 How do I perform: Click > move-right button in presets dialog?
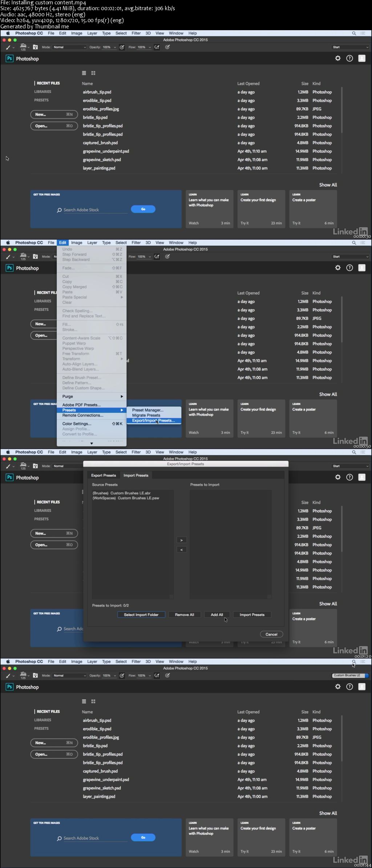182,540
